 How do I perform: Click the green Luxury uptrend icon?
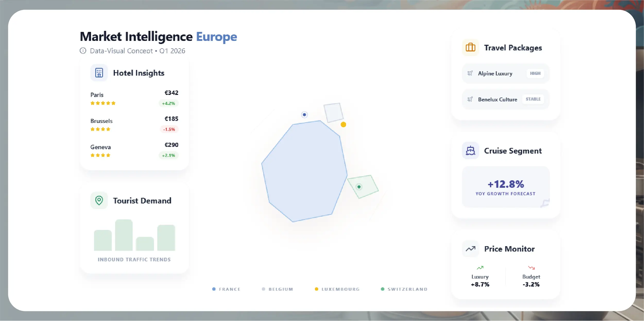point(480,268)
